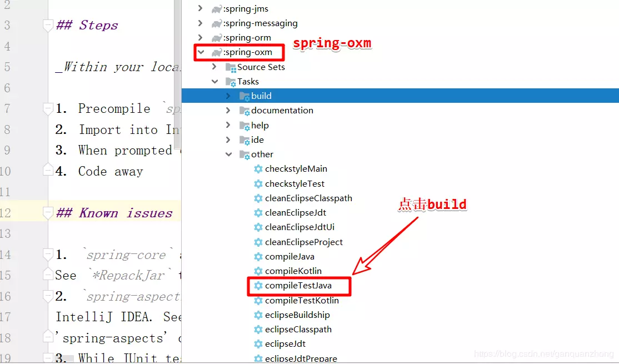Click the editor's vertical scrollbar thumb

177,74
